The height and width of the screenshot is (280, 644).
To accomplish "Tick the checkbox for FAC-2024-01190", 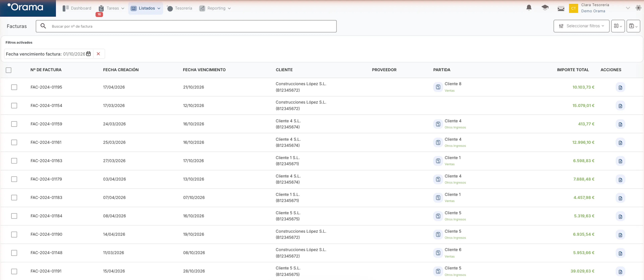I will [14, 234].
